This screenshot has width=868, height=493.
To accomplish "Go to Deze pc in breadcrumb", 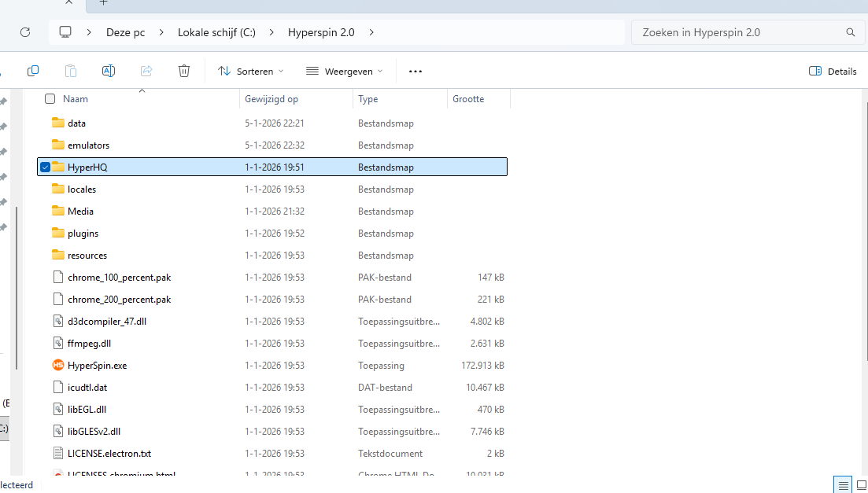I will click(x=124, y=32).
